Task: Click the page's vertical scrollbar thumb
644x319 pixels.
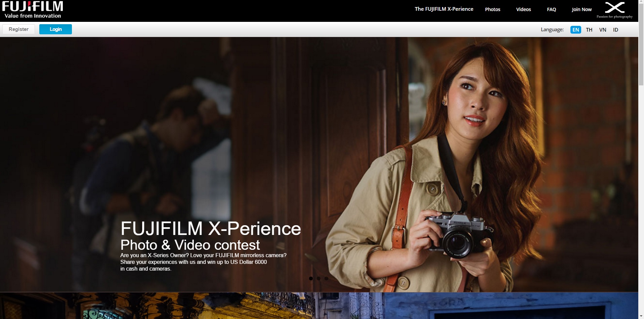Action: tap(641, 45)
